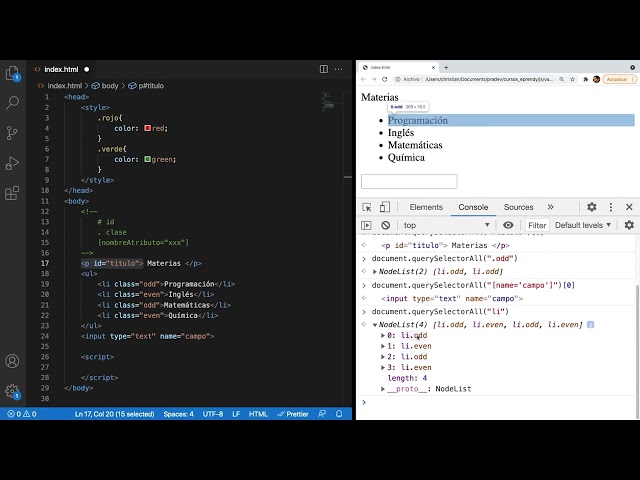Click Spaces: 4 indentation setting
This screenshot has height=480, width=640.
click(178, 414)
